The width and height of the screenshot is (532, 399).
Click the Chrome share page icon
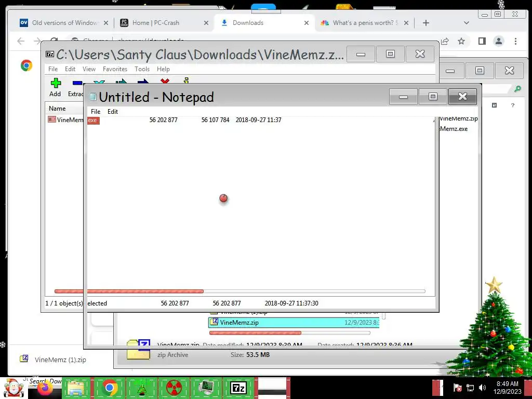coord(445,41)
